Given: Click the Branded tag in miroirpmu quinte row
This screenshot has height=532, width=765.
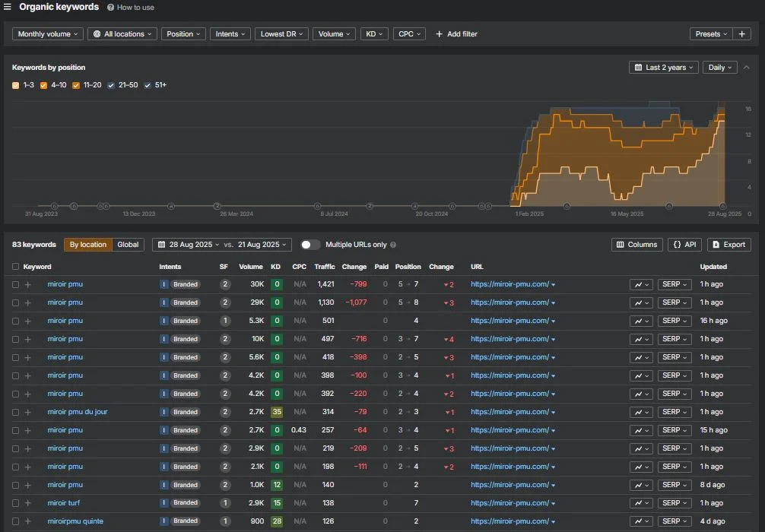Looking at the screenshot, I should (186, 521).
